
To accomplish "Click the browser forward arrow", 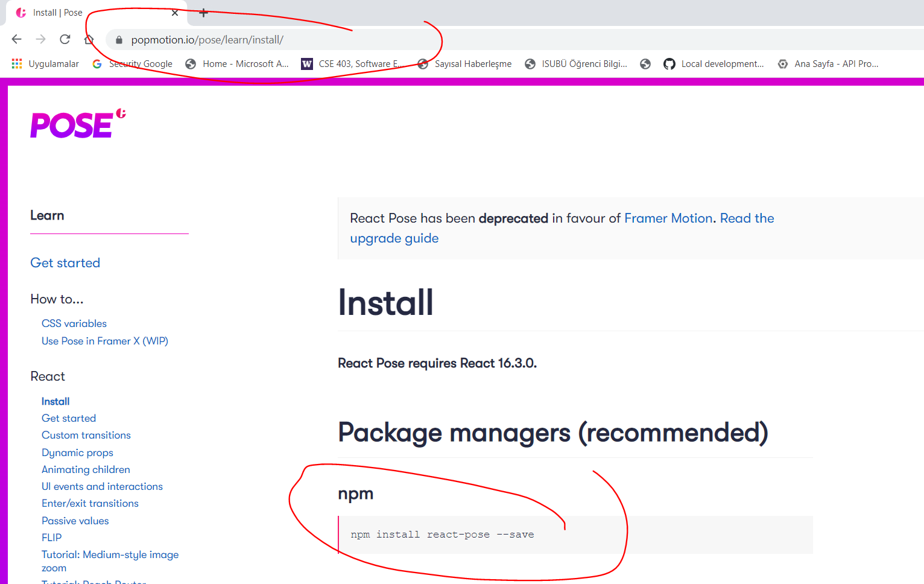I will pyautogui.click(x=40, y=39).
